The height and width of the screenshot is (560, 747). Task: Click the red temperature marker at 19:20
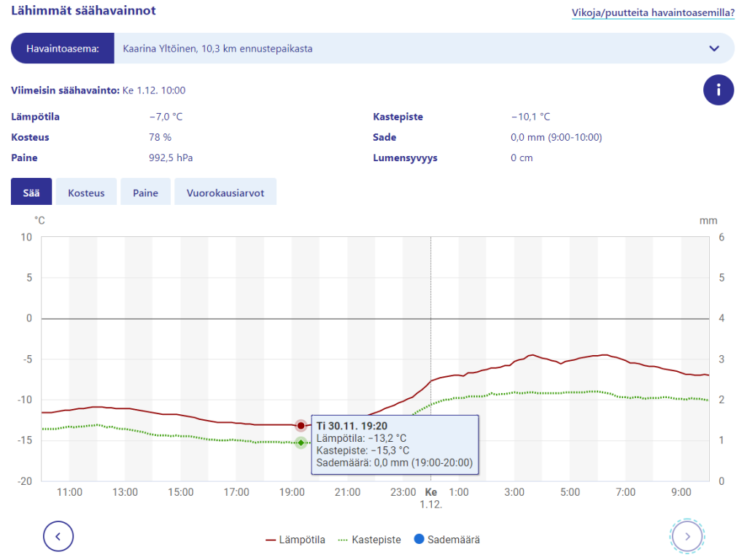tap(301, 425)
